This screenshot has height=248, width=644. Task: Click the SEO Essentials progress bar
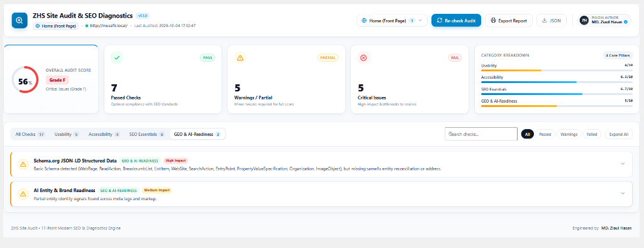(x=557, y=94)
